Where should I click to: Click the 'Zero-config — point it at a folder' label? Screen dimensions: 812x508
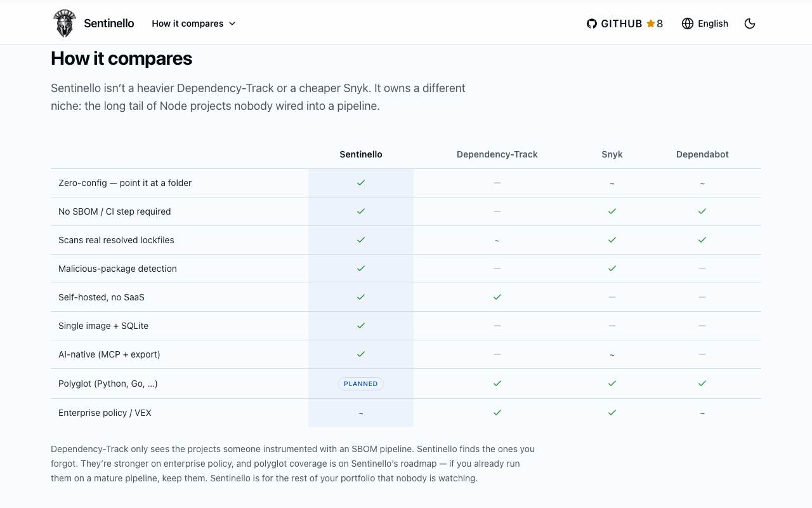[x=125, y=183]
